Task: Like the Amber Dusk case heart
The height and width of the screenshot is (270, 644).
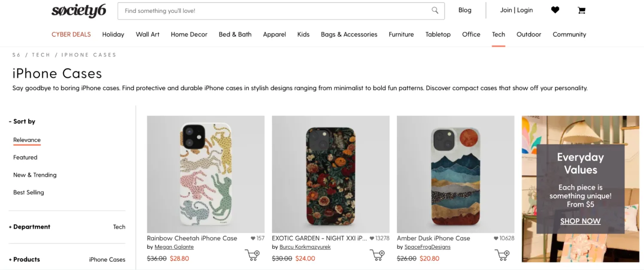Action: pyautogui.click(x=496, y=238)
